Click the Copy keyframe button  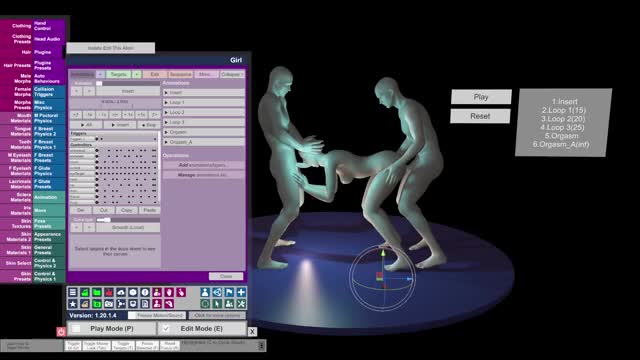[127, 210]
